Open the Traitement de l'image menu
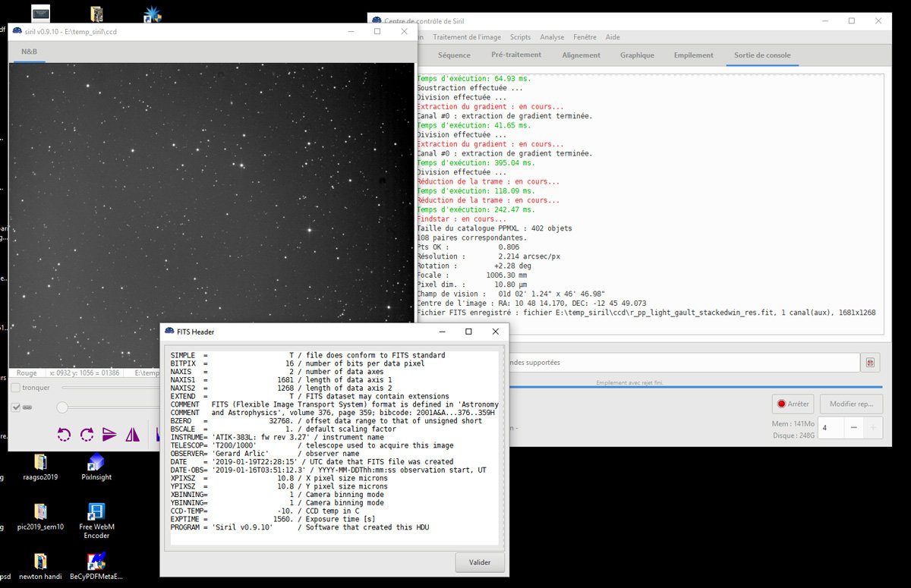Screen dimensions: 911x588 click(467, 37)
